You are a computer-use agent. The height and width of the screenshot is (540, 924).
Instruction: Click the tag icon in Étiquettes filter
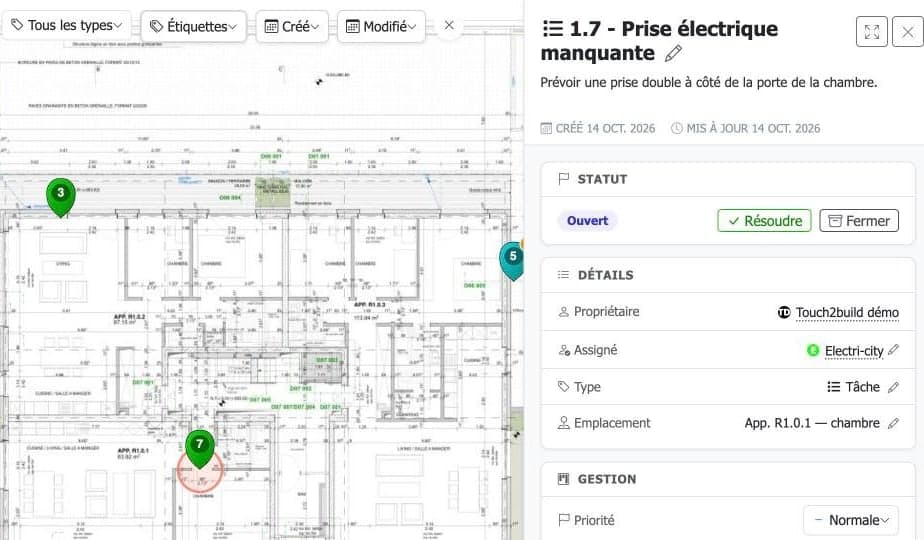pos(156,26)
